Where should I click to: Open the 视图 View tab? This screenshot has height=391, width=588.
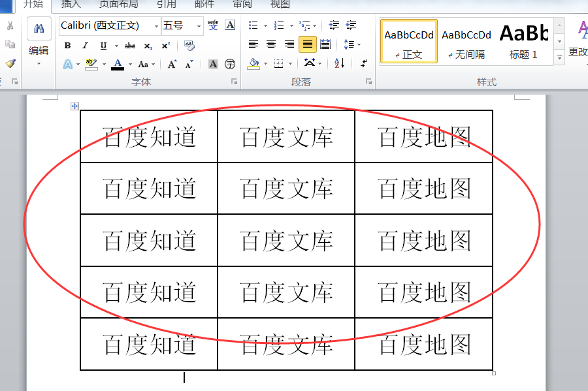click(x=280, y=5)
